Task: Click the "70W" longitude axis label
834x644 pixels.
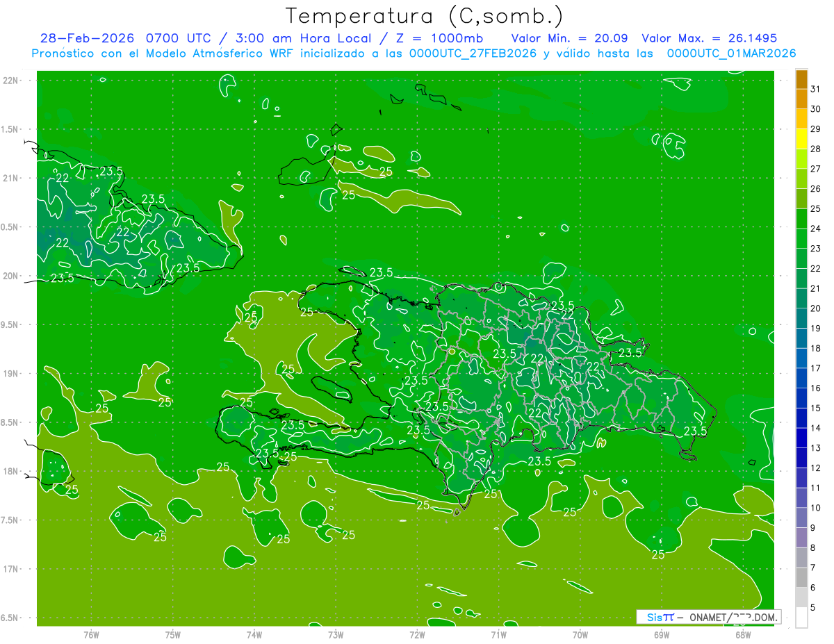Action: [x=580, y=634]
